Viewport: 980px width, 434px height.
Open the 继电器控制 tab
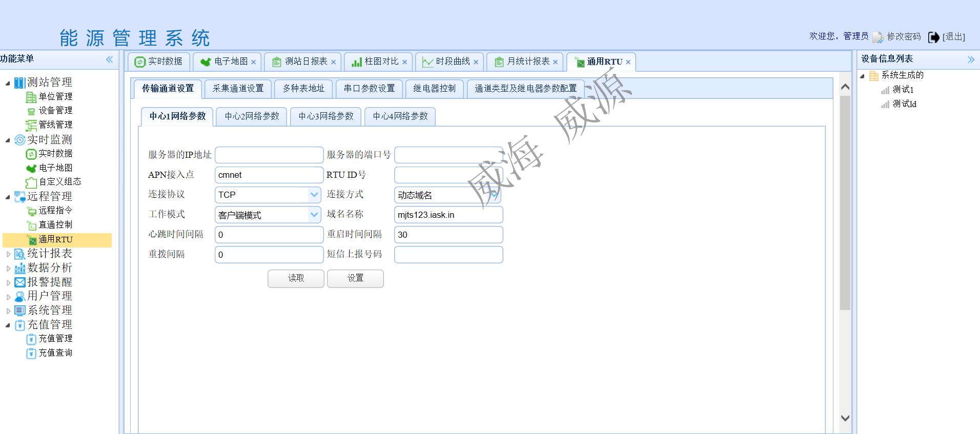(x=435, y=89)
